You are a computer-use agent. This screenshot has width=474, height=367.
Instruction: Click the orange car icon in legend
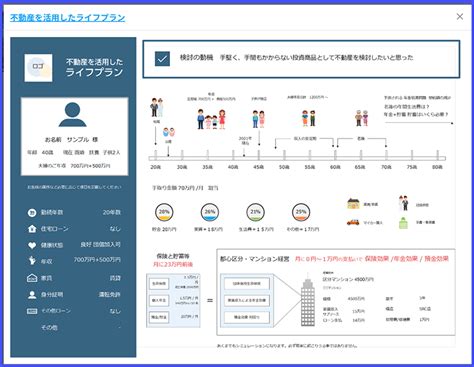(x=353, y=222)
